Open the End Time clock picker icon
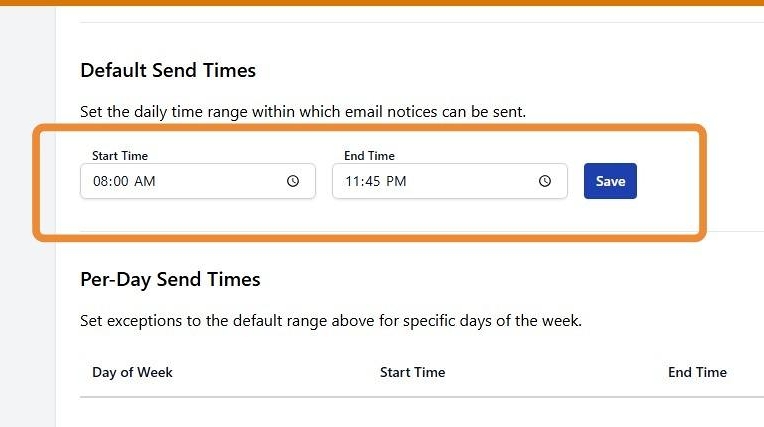This screenshot has height=427, width=764. 545,182
